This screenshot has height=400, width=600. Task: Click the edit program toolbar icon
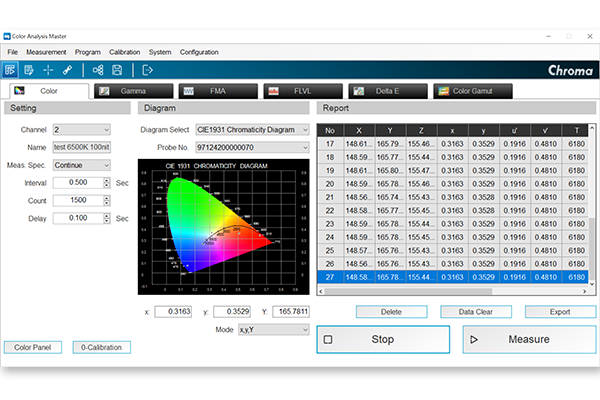tap(29, 70)
